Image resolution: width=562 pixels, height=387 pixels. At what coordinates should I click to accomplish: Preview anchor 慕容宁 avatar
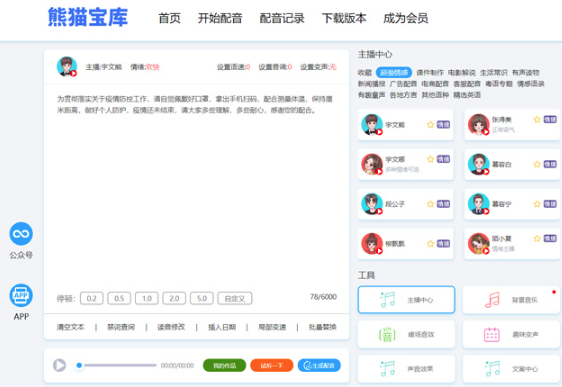479,204
